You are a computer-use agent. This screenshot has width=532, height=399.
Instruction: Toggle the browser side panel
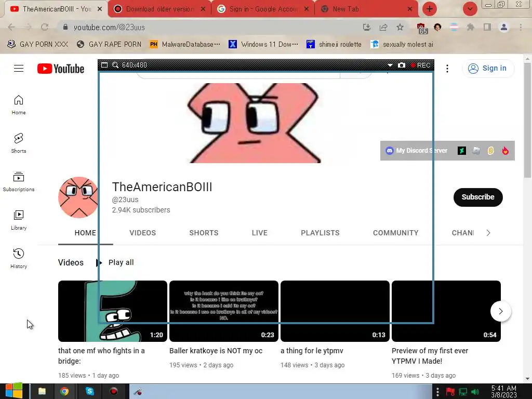[x=487, y=27]
